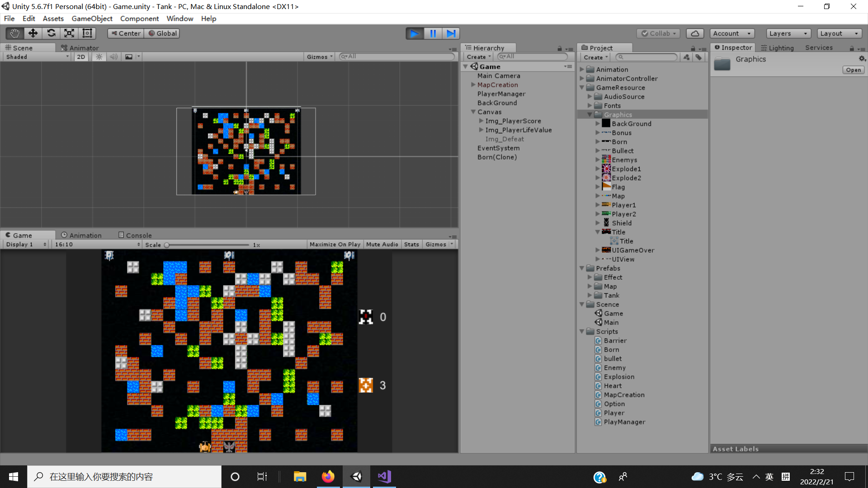Select Born(Clone) in Hierarchy
This screenshot has height=488, width=868.
point(497,157)
